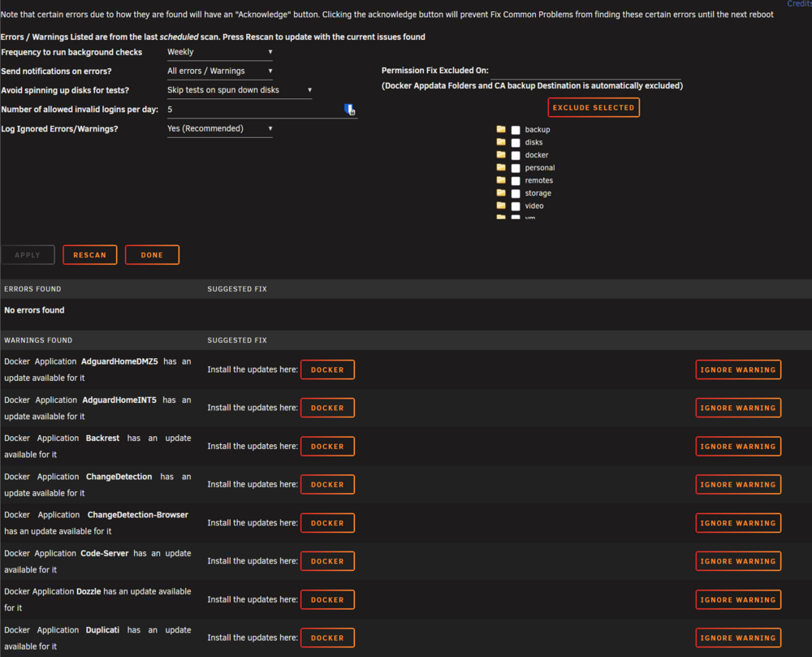Select the remotes folder label
Viewport: 812px width, 657px height.
[x=539, y=180]
